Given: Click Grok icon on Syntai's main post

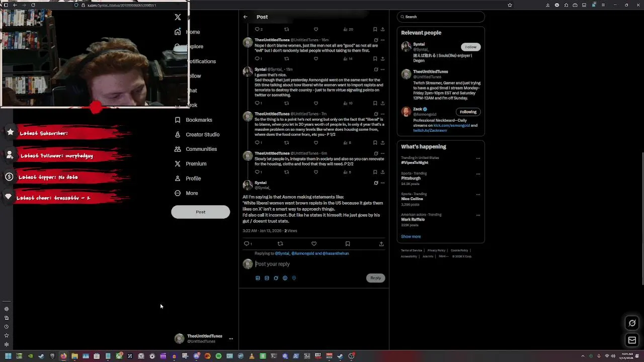Looking at the screenshot, I should click(376, 183).
